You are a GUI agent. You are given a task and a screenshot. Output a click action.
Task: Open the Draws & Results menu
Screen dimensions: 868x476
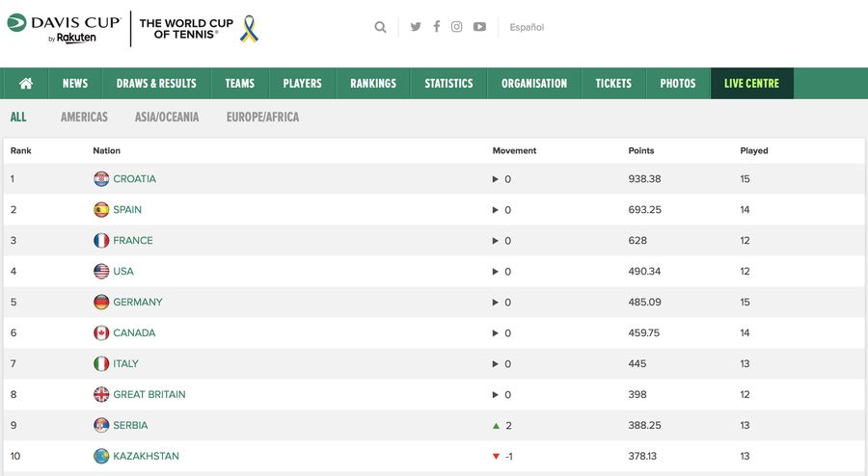(x=156, y=84)
